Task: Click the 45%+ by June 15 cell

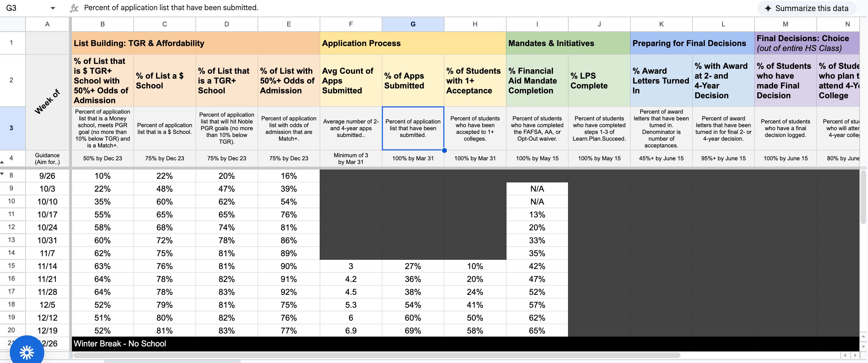Action: (661, 158)
